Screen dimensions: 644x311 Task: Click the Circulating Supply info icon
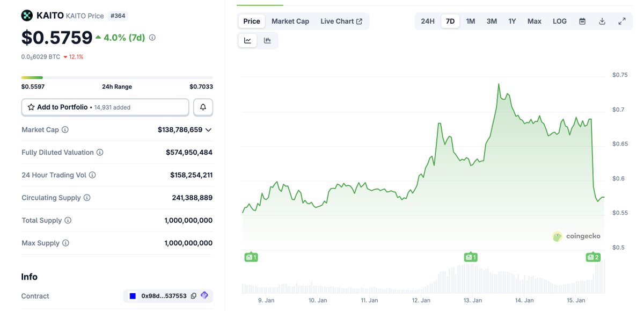point(87,198)
